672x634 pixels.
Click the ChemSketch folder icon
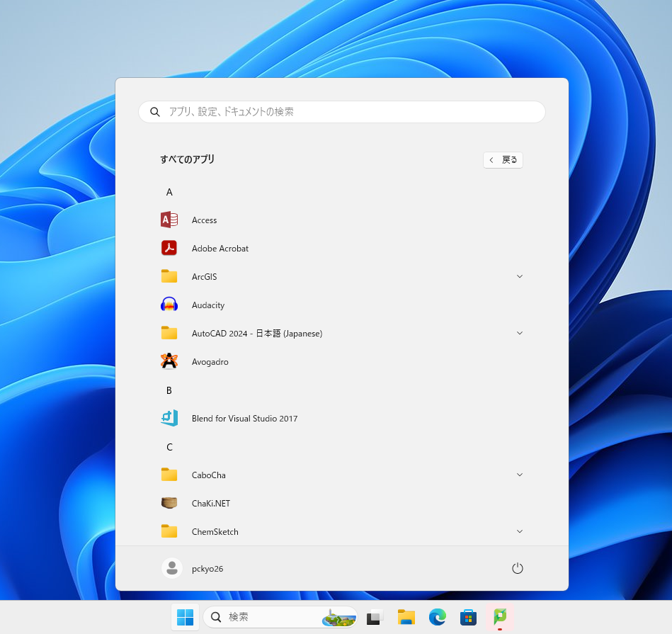[169, 531]
